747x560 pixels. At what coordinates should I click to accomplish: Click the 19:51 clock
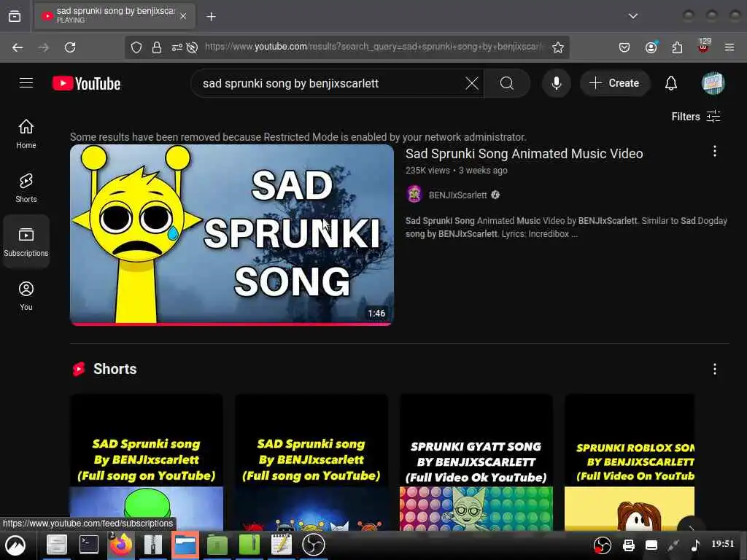pos(722,544)
